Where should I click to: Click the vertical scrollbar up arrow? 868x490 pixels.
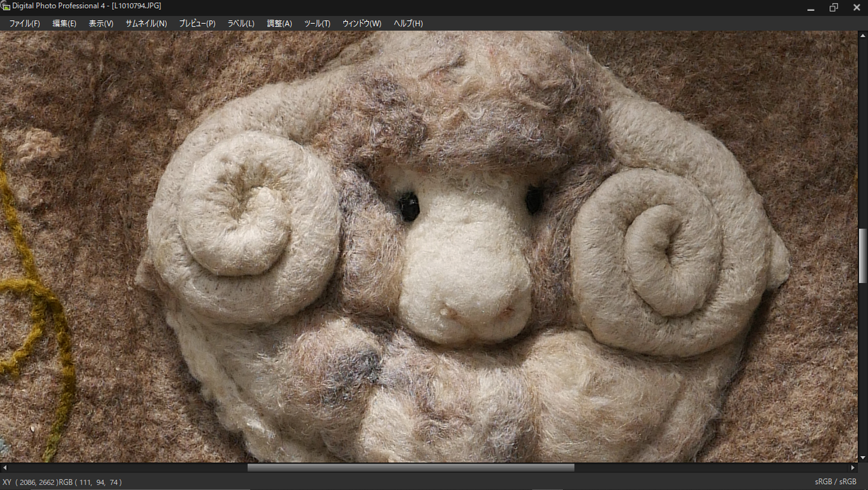point(863,35)
